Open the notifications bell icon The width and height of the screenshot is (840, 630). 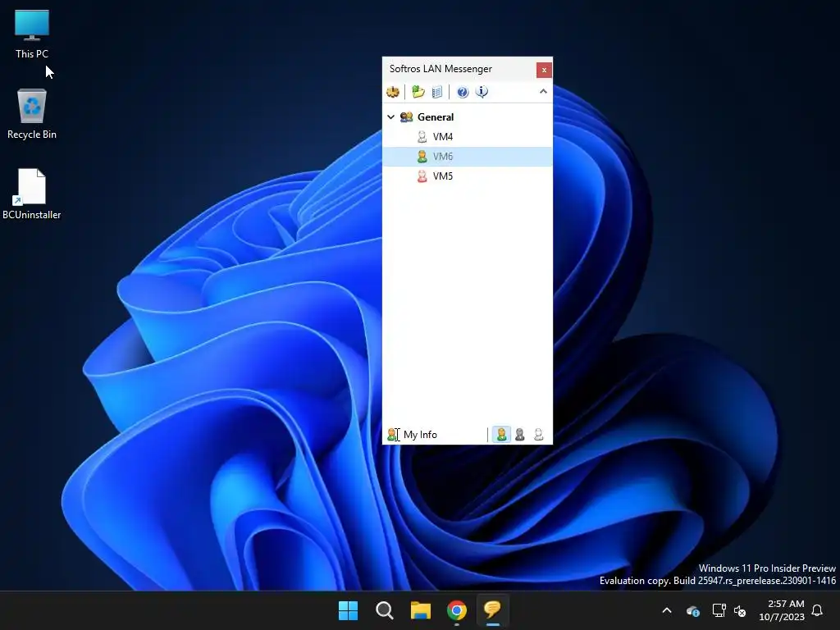click(x=817, y=610)
